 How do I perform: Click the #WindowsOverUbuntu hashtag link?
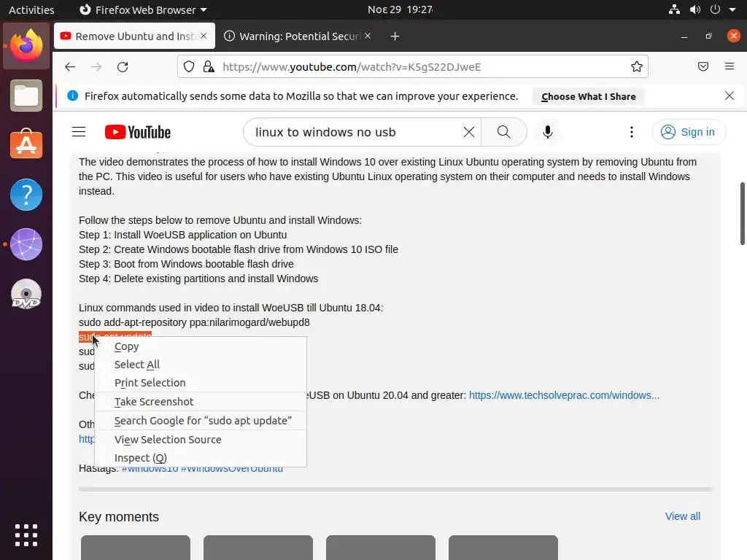tap(231, 469)
